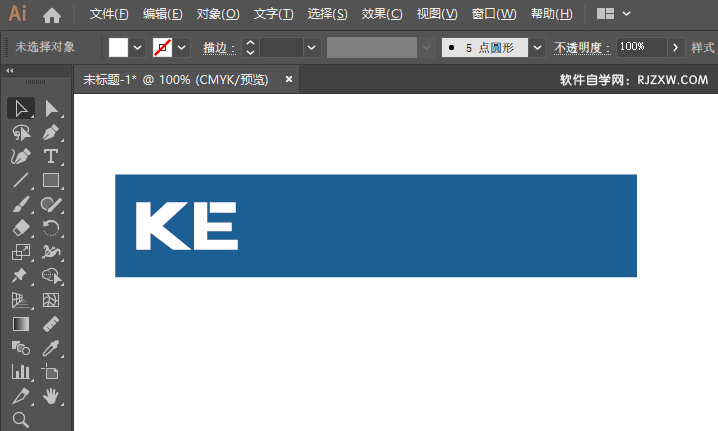
Task: Select the Artboard tool
Action: pos(51,372)
